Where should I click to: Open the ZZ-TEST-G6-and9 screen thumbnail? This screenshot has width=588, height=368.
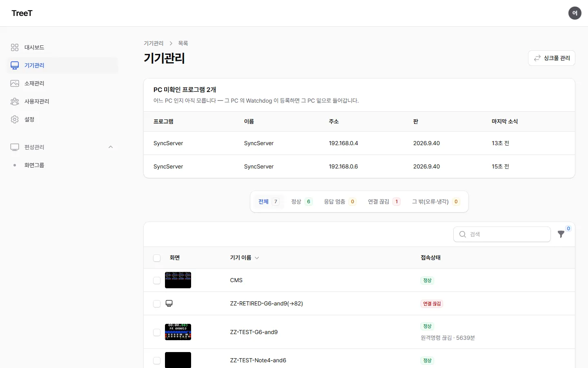click(178, 332)
